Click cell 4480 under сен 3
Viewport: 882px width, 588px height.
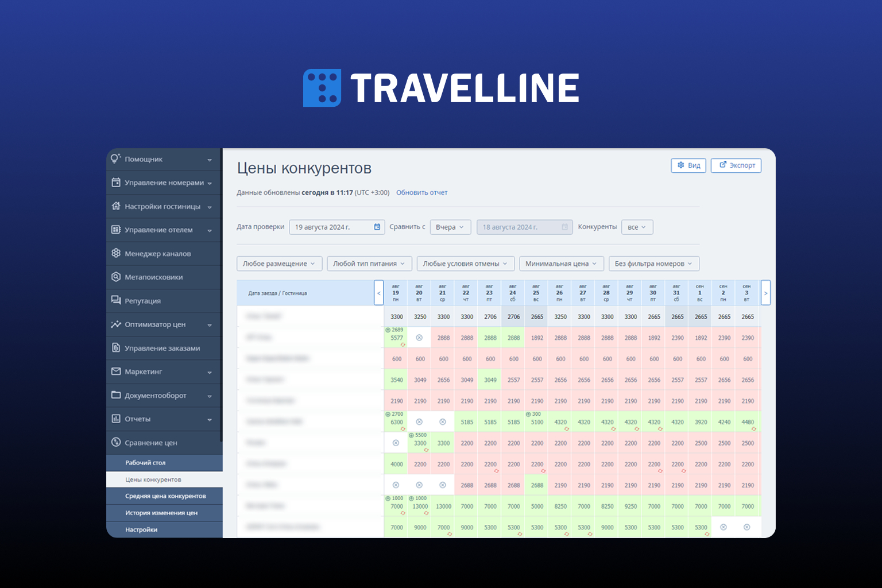click(x=748, y=422)
